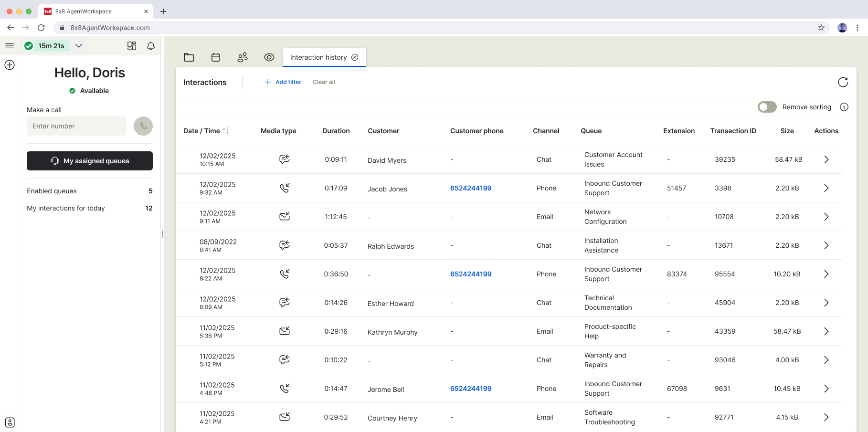868x432 pixels.
Task: Open details arrow for Jerome Bell row
Action: click(826, 389)
